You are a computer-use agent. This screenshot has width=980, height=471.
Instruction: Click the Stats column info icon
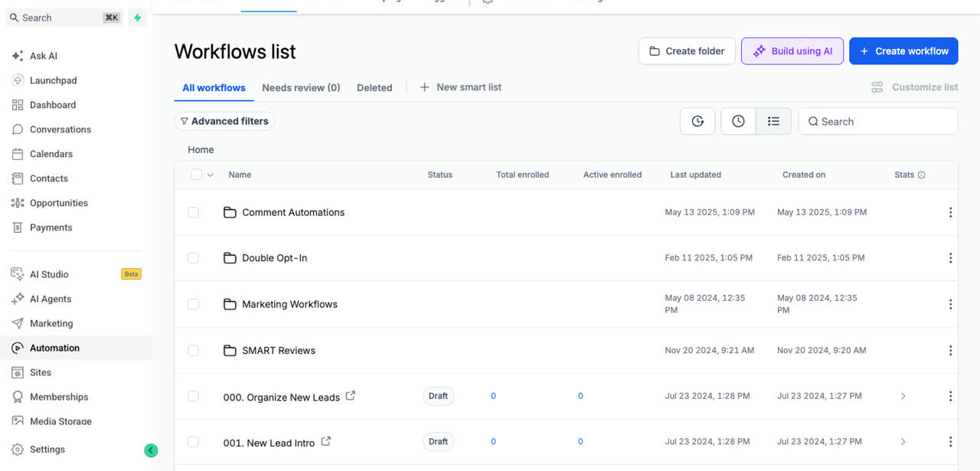921,175
